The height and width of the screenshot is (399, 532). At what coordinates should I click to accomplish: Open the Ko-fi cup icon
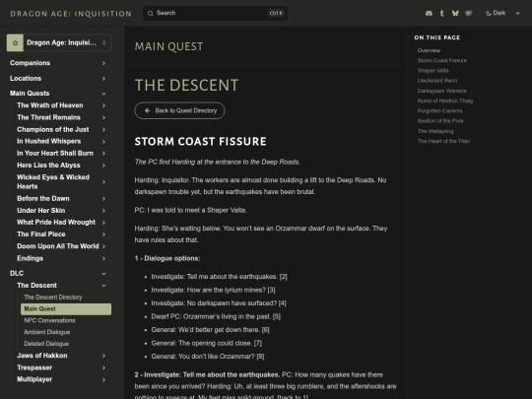(x=469, y=13)
